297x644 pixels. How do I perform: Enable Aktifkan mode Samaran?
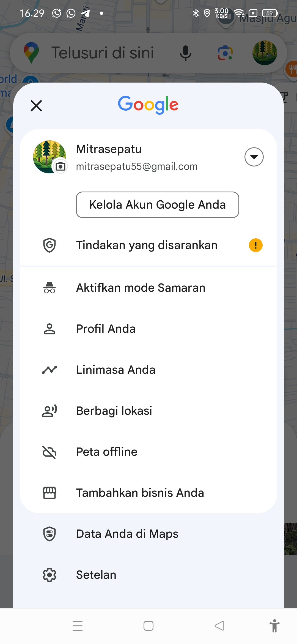(148, 288)
